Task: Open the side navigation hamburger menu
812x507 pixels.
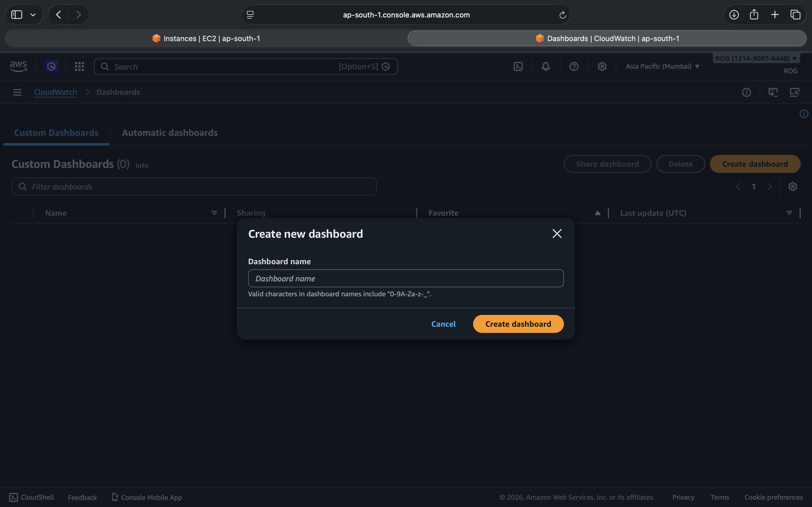Action: click(x=17, y=92)
